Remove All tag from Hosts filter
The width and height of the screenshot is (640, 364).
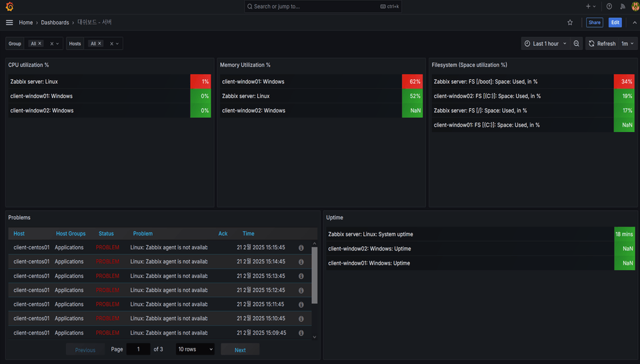(99, 43)
